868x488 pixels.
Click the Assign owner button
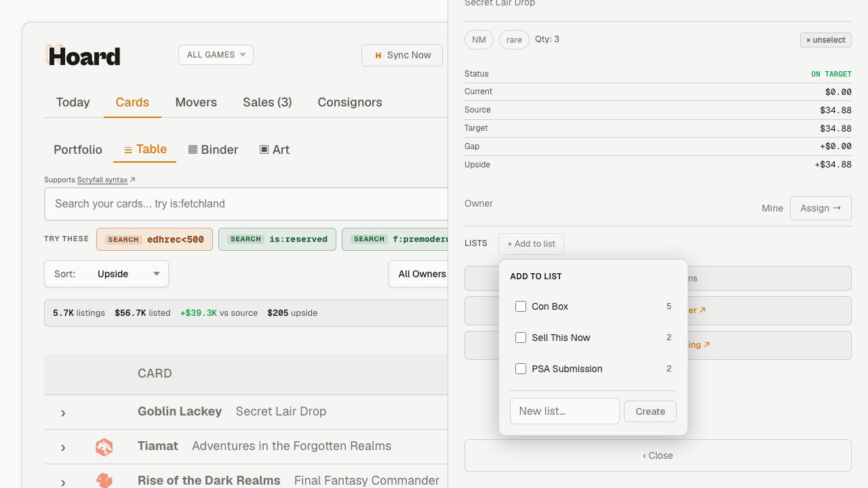[x=821, y=208]
